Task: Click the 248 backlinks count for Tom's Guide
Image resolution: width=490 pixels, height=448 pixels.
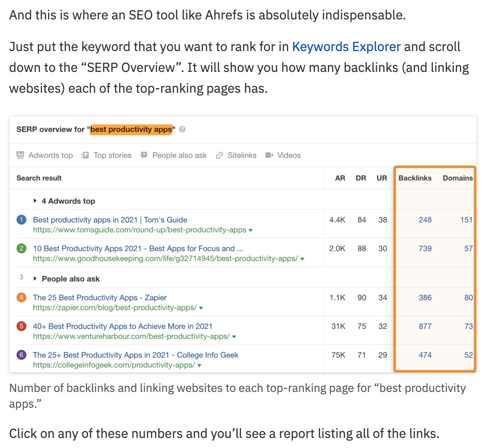Action: pyautogui.click(x=425, y=219)
